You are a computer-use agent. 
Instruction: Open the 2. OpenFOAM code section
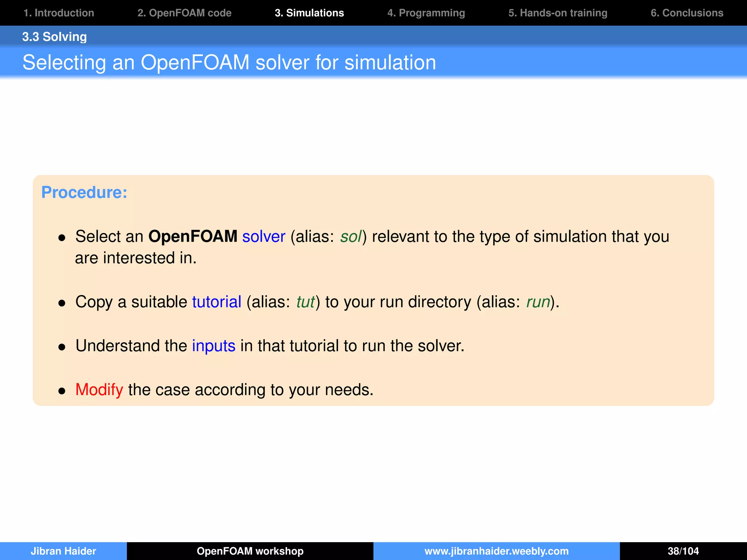click(185, 13)
